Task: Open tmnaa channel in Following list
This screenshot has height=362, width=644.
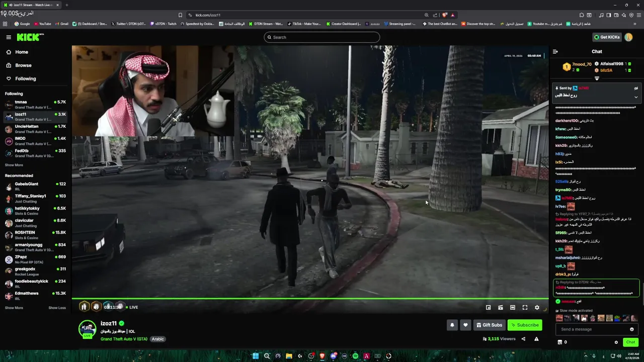Action: tap(35, 105)
